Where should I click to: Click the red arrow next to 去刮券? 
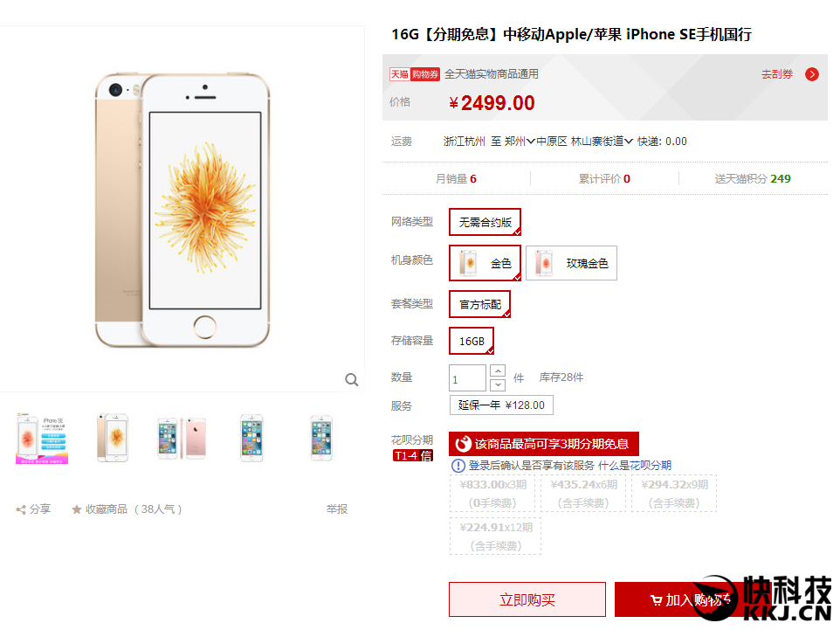[x=811, y=74]
